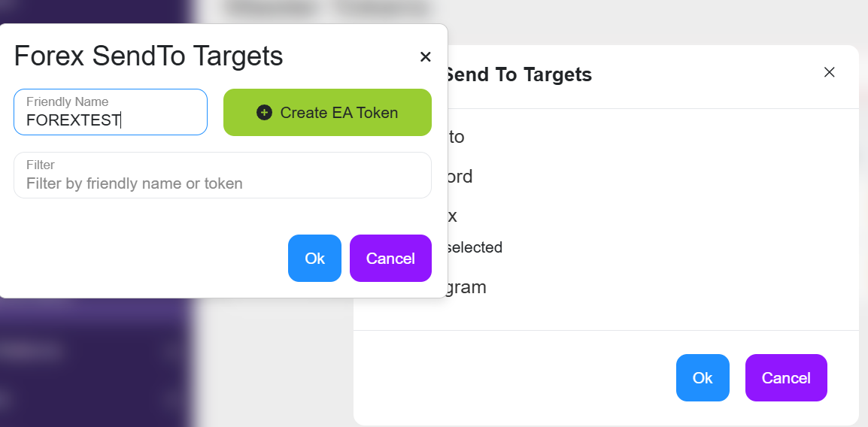This screenshot has width=868, height=427.
Task: Click the typed FOREXTEST text
Action: 74,120
